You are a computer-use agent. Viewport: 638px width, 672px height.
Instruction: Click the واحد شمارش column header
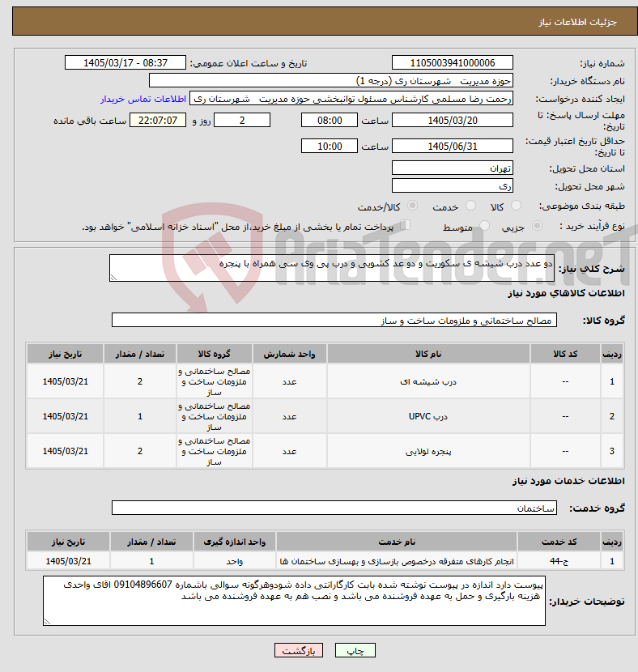[x=289, y=354]
